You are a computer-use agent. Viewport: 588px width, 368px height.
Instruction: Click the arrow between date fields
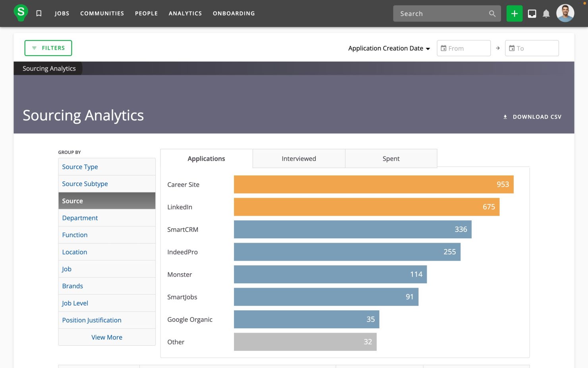(x=498, y=48)
